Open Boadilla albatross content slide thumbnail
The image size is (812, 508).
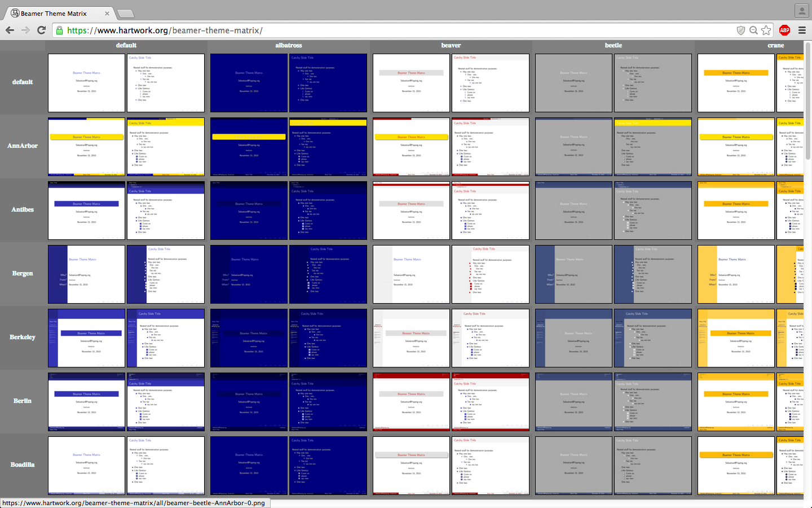328,466
